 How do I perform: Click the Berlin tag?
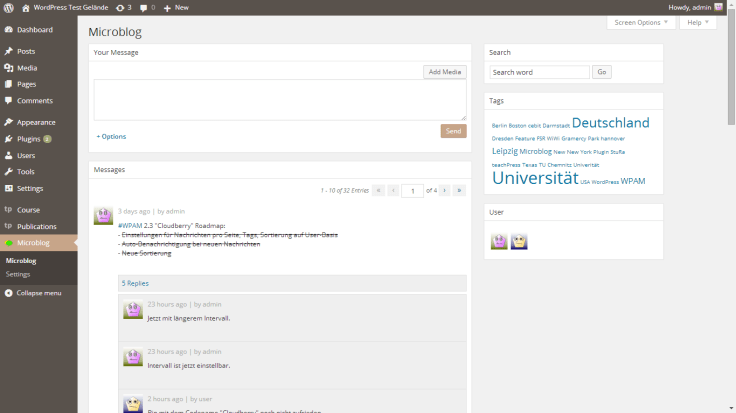click(499, 126)
